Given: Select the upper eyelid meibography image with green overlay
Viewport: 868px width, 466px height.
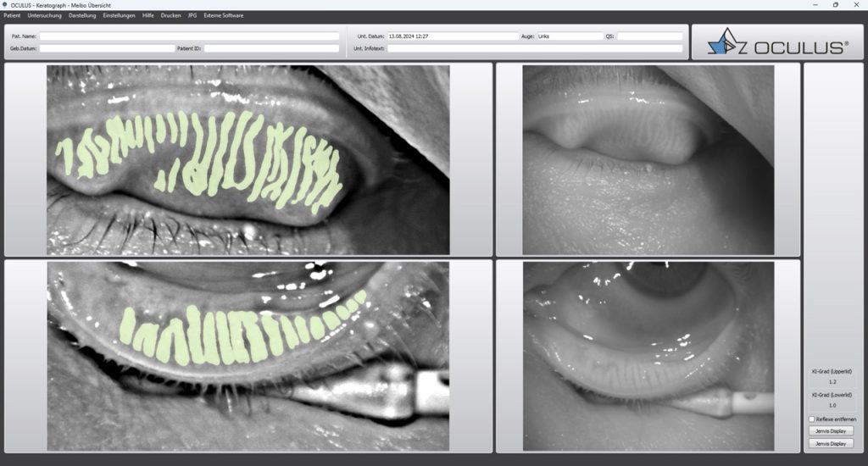Looking at the screenshot, I should click(x=248, y=160).
